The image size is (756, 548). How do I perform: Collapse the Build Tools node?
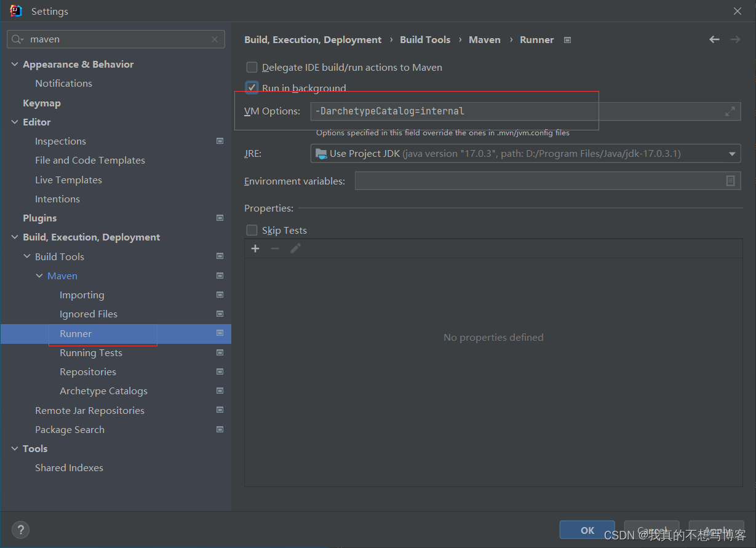pos(27,256)
